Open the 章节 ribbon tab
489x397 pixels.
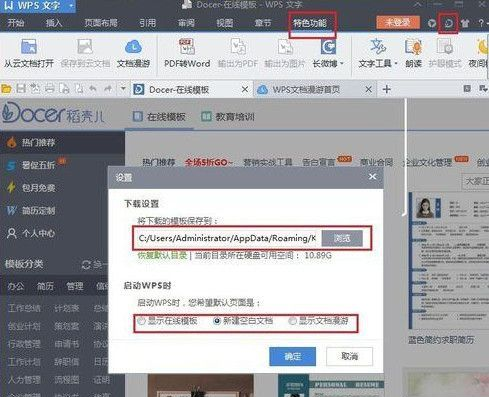click(263, 23)
